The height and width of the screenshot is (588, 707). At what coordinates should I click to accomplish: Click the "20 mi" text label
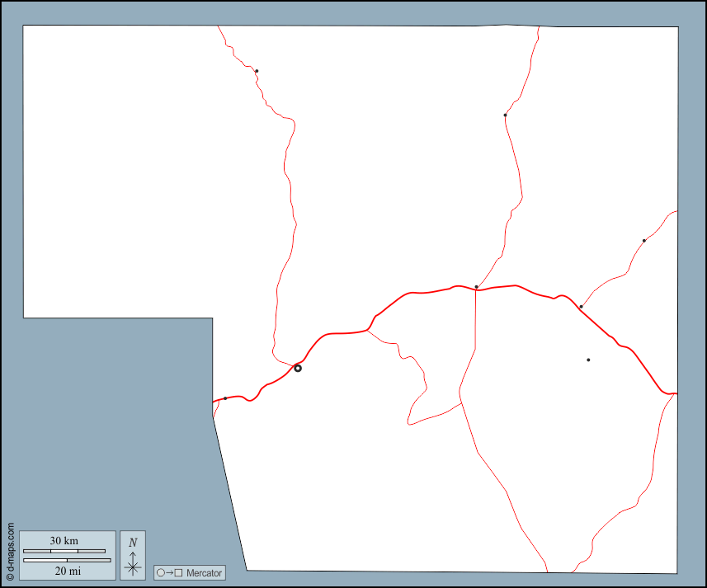point(68,571)
